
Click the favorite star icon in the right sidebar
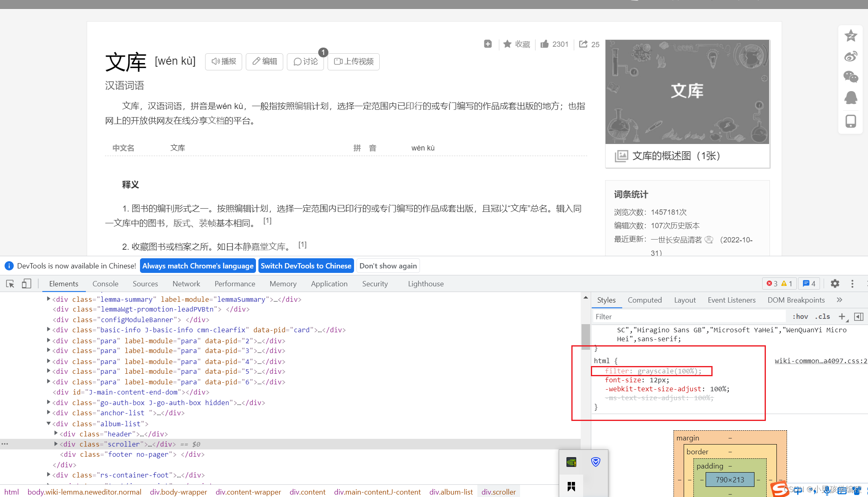pyautogui.click(x=851, y=36)
